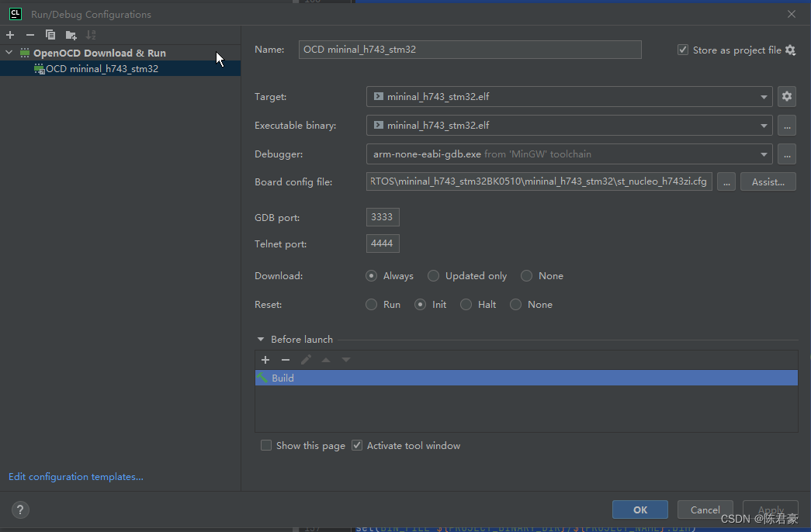The image size is (811, 532).
Task: Select the Build task in Before launch list
Action: pos(526,378)
